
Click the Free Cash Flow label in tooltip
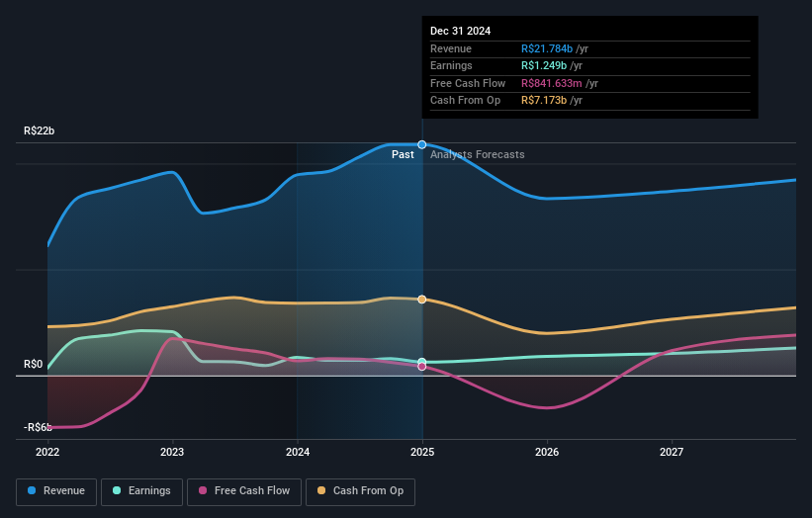(468, 83)
